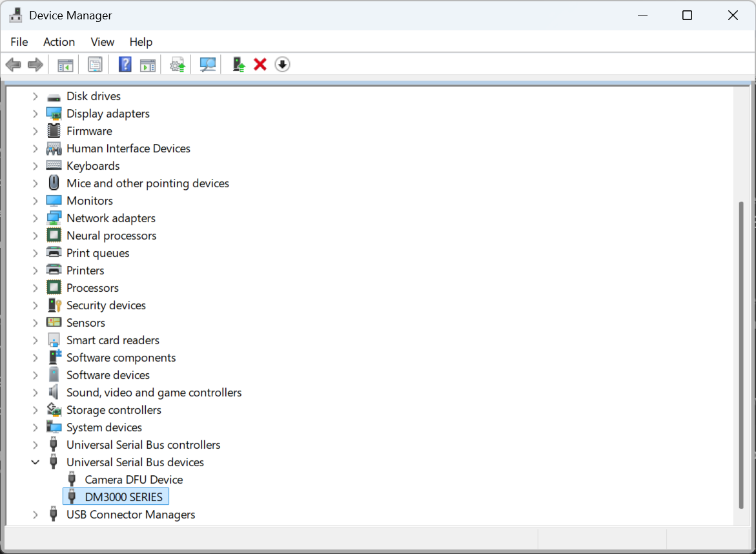This screenshot has width=756, height=554.
Task: Expand the USB Connector Managers chevron
Action: (x=36, y=515)
